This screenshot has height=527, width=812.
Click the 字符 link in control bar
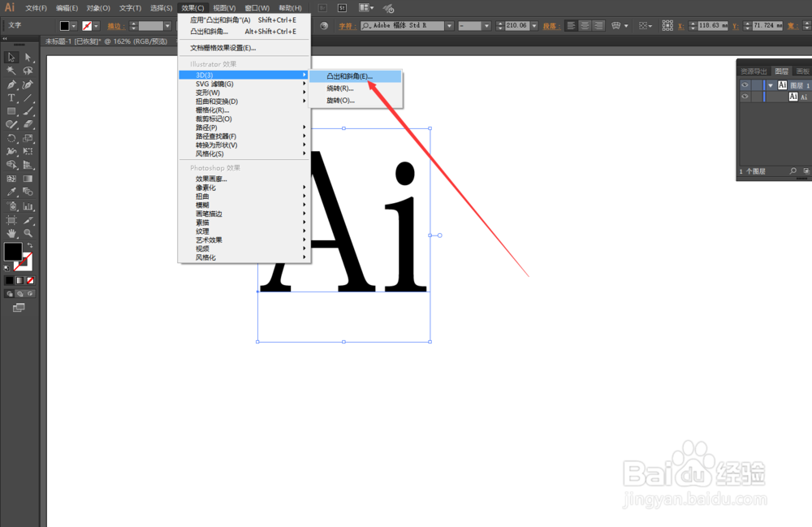[x=347, y=26]
